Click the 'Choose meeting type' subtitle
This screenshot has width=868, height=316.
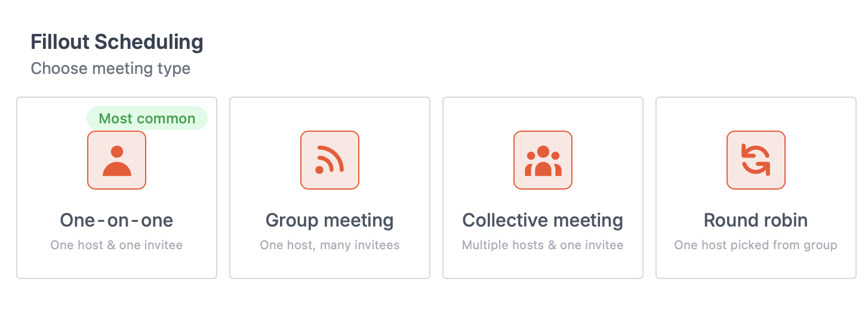110,69
